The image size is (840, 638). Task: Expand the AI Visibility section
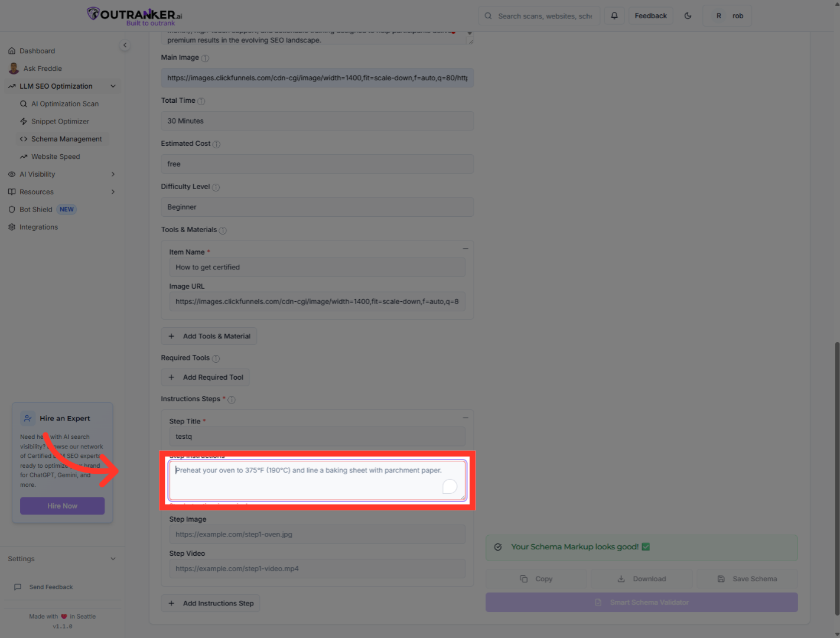(63, 174)
